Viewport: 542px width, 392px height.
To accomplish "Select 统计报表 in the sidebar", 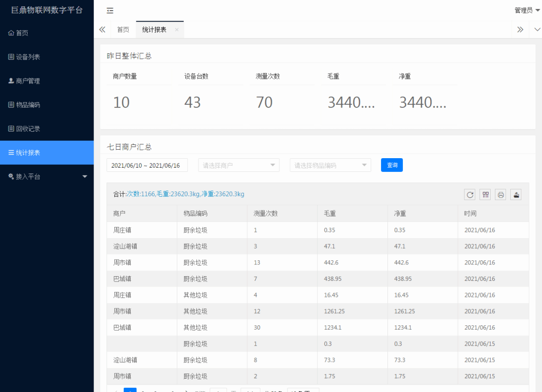I will tap(47, 153).
